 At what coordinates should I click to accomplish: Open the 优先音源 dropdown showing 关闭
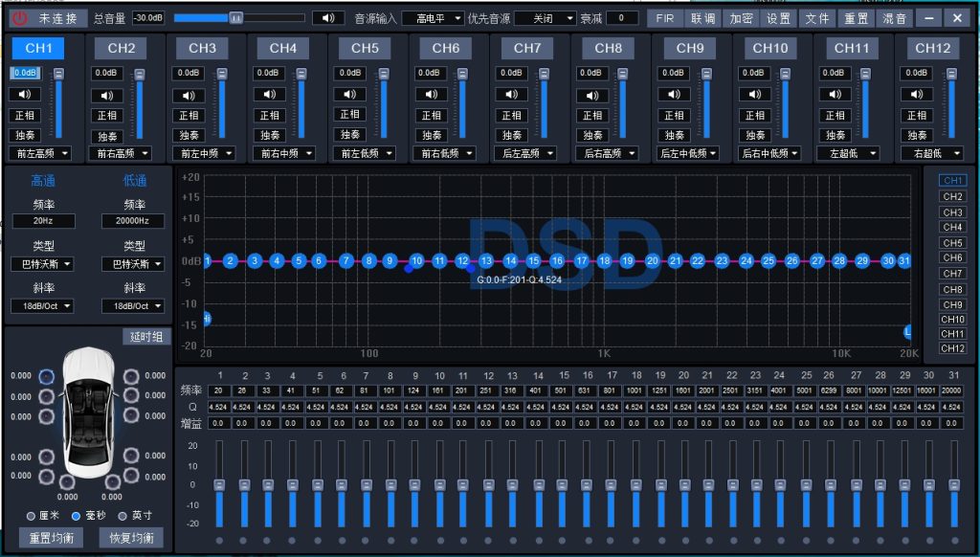(545, 19)
